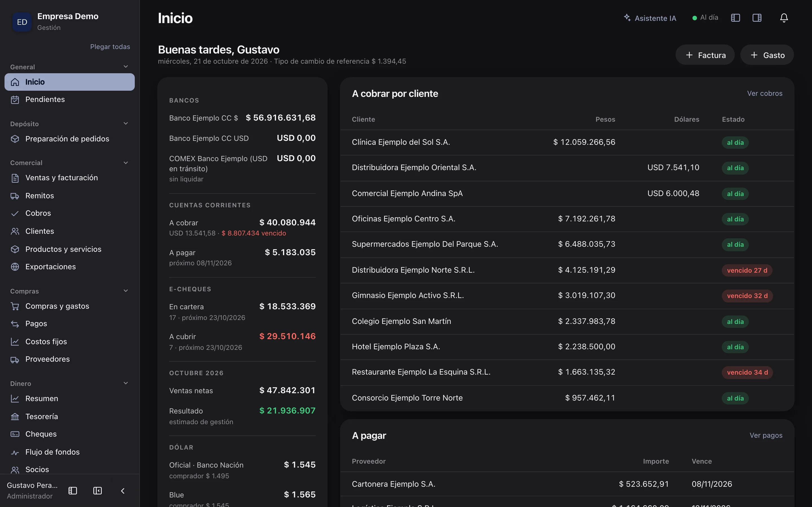Click the vencido 27 d status badge

click(x=747, y=270)
